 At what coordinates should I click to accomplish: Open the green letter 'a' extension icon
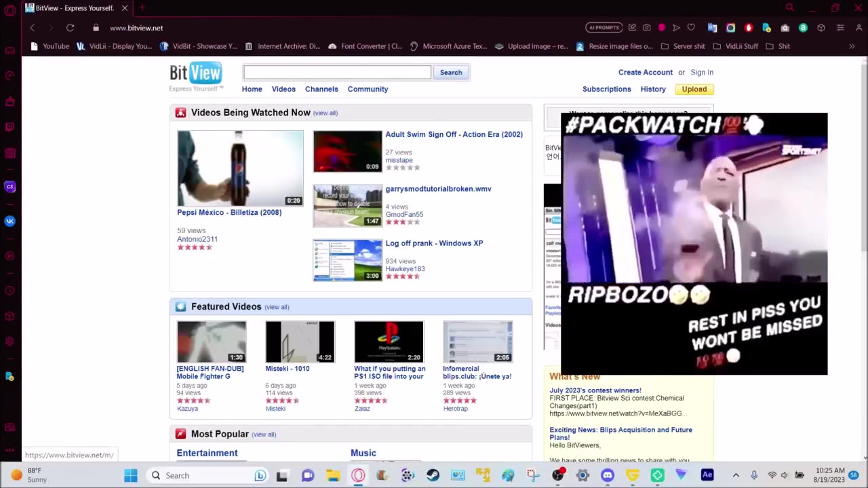[x=803, y=28]
